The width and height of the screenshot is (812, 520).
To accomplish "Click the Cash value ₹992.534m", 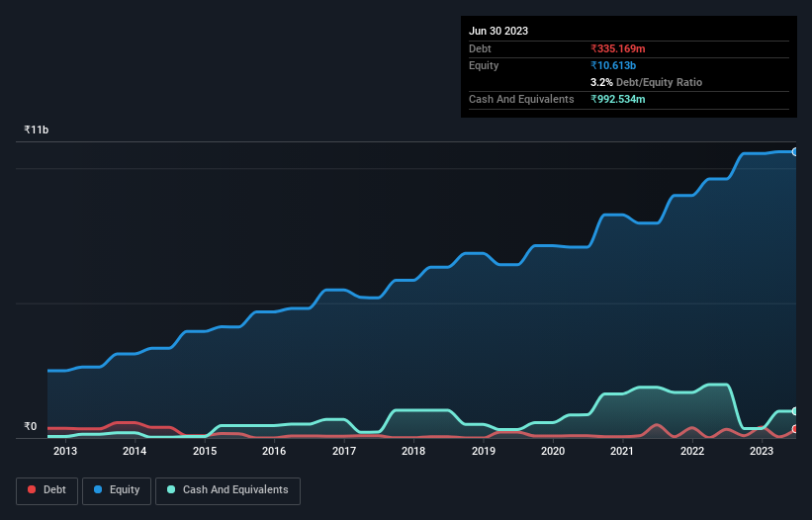I will (x=618, y=99).
